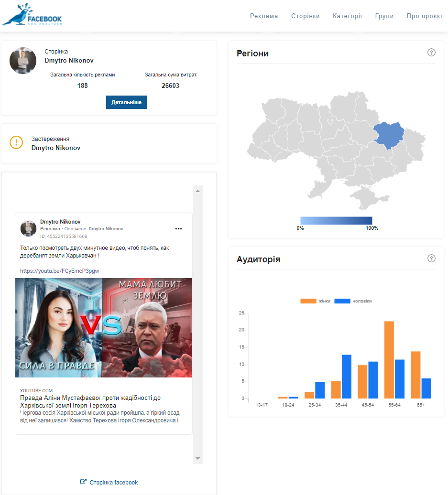Open the Групи navigation item
The image size is (448, 495).
point(384,16)
